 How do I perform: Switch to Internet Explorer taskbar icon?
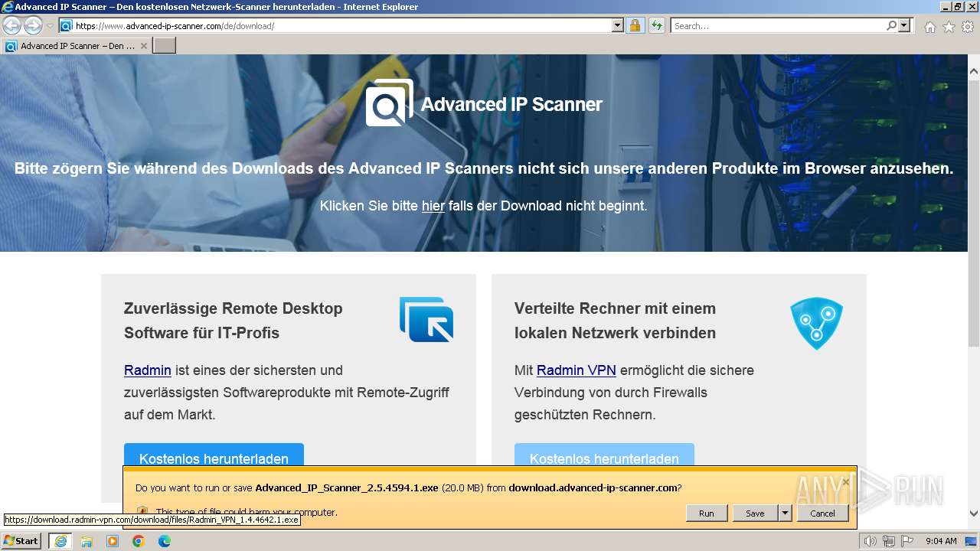click(60, 541)
